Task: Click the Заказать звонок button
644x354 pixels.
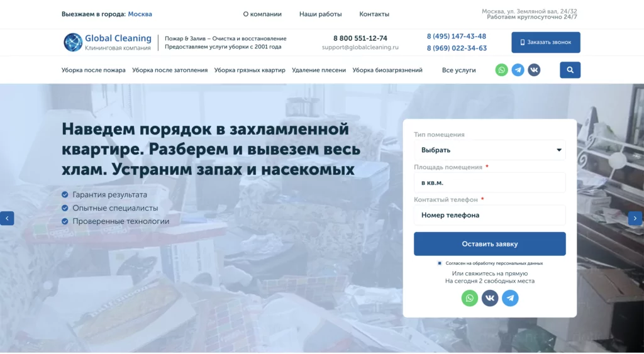Action: (546, 42)
